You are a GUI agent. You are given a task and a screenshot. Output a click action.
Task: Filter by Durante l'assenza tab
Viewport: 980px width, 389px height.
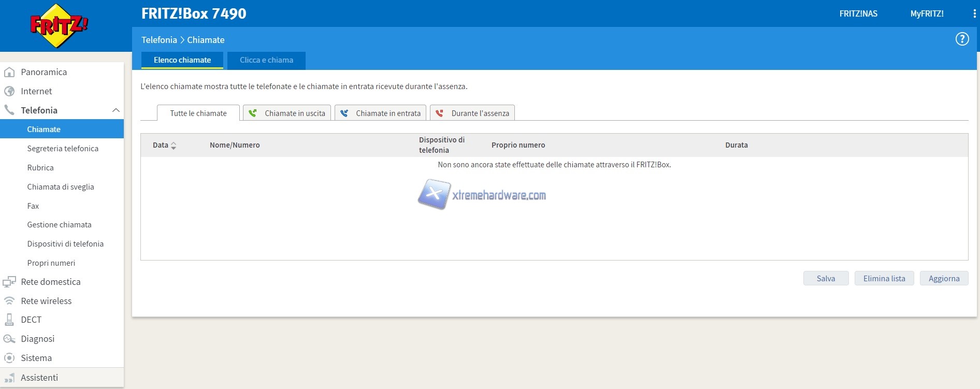coord(472,113)
